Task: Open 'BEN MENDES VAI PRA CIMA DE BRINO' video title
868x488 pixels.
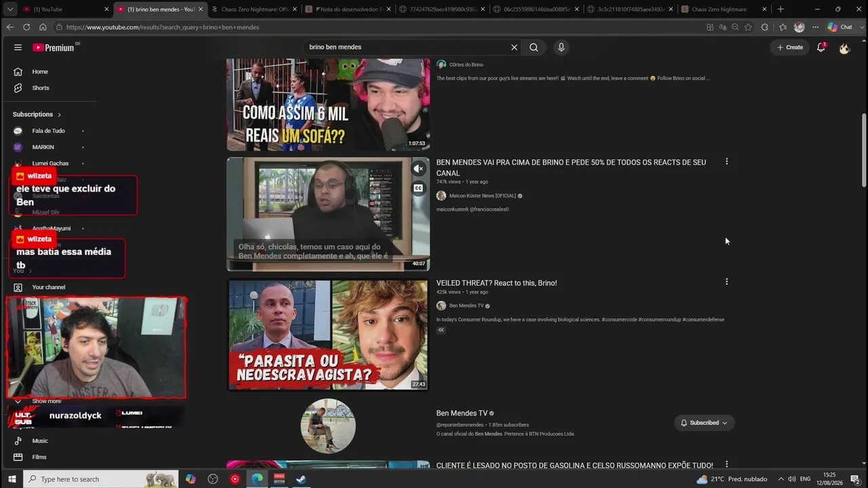Action: pyautogui.click(x=571, y=167)
